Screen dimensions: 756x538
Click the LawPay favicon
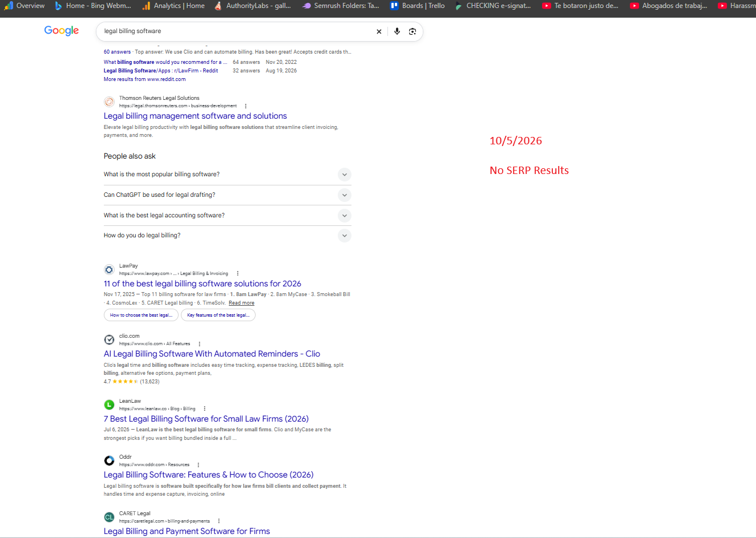(109, 269)
